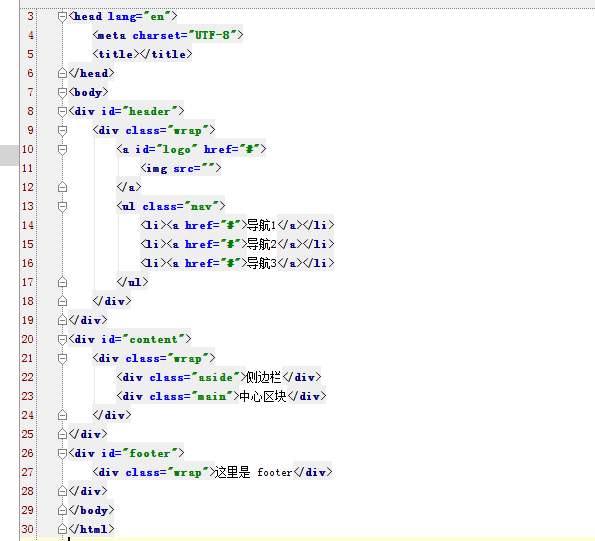
Task: Collapse the nav ul fold on line 13
Action: (x=63, y=206)
